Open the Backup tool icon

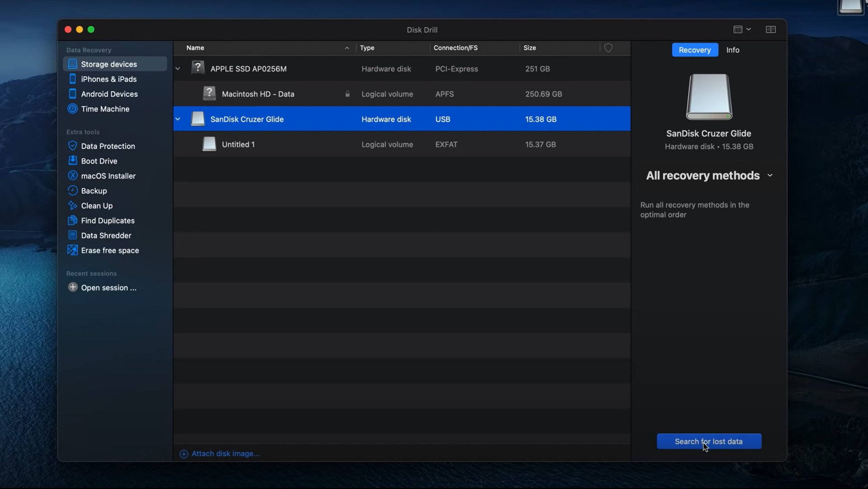coord(71,190)
